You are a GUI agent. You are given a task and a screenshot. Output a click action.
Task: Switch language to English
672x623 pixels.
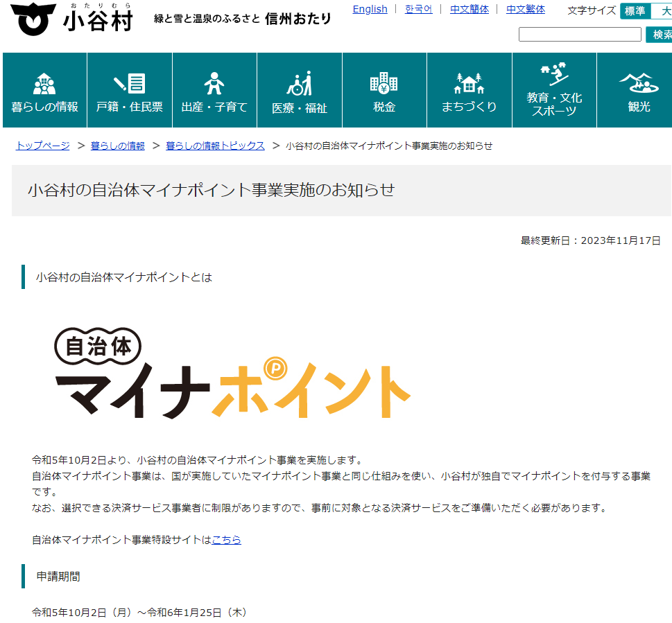click(370, 9)
